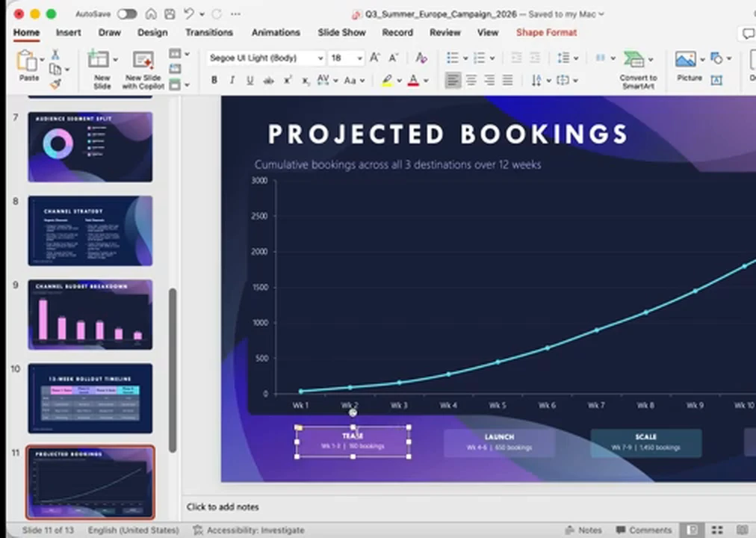The width and height of the screenshot is (756, 538).
Task: Select the Format Painter brush
Action: click(x=55, y=84)
